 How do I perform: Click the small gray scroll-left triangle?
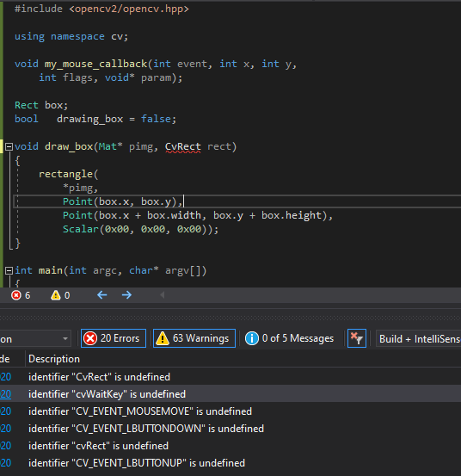point(163,294)
